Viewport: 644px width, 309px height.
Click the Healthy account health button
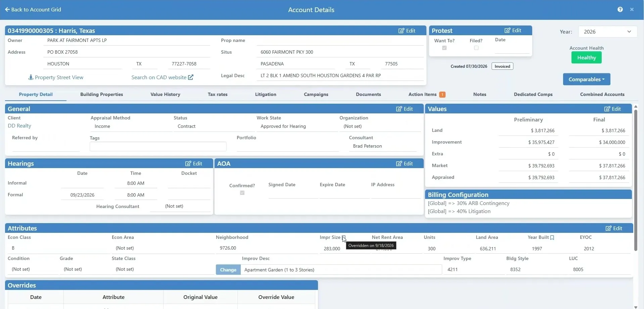pyautogui.click(x=586, y=58)
